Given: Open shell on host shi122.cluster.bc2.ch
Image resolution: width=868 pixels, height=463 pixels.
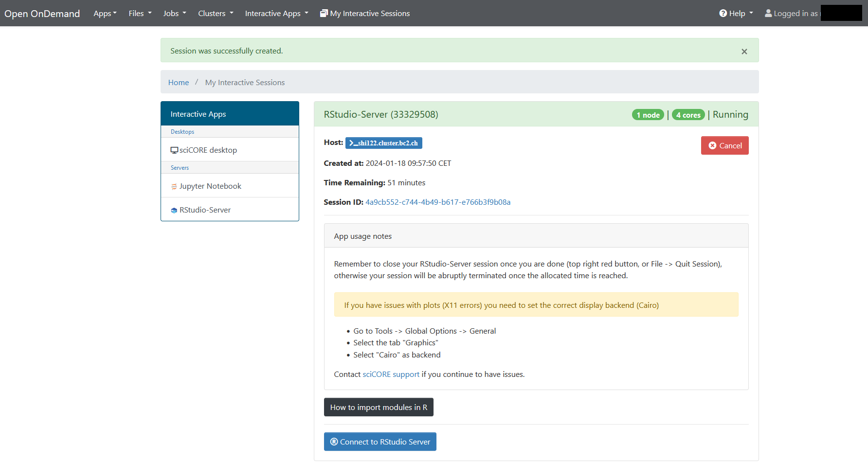Looking at the screenshot, I should click(383, 143).
